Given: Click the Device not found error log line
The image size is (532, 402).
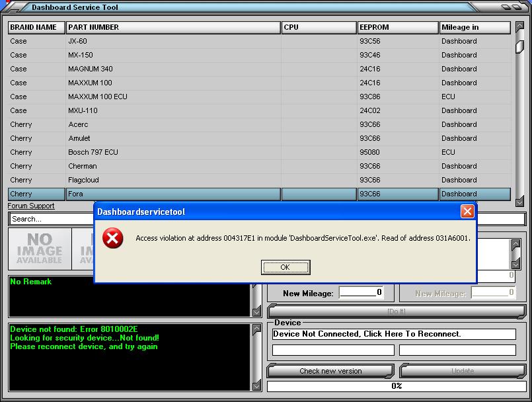Looking at the screenshot, I should [x=73, y=329].
